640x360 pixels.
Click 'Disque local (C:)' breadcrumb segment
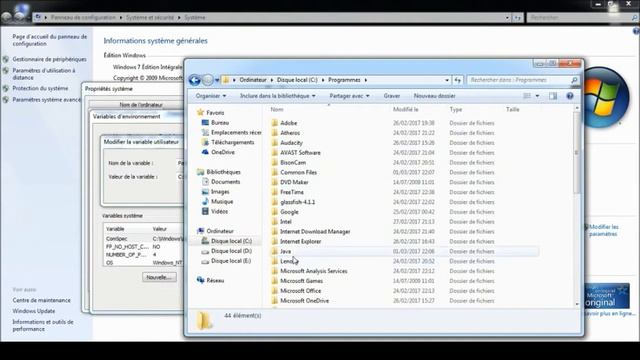tap(297, 80)
